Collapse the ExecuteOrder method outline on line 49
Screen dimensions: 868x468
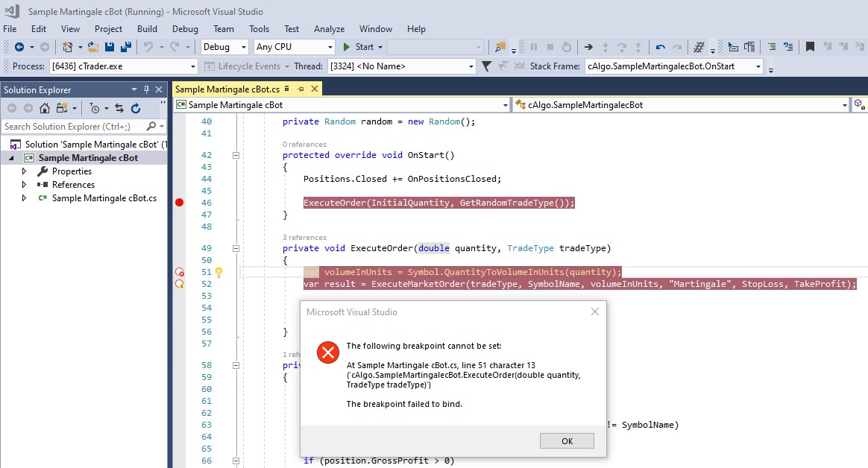coord(235,248)
